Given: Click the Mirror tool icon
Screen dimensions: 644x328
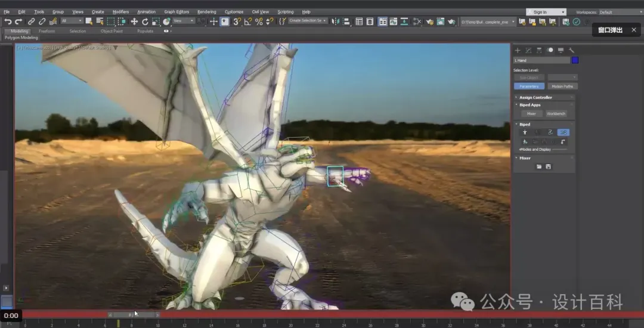Looking at the screenshot, I should 336,21.
